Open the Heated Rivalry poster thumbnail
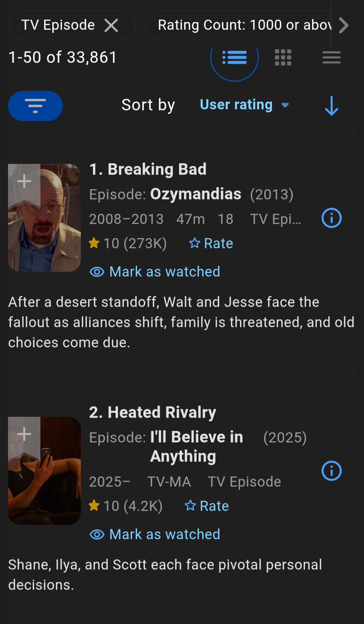The width and height of the screenshot is (364, 624). click(44, 471)
